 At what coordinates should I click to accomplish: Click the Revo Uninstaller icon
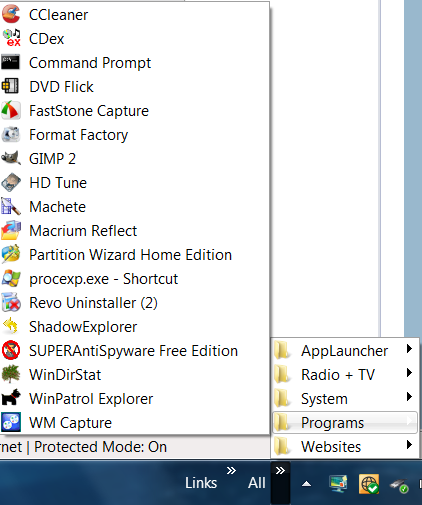tap(11, 303)
